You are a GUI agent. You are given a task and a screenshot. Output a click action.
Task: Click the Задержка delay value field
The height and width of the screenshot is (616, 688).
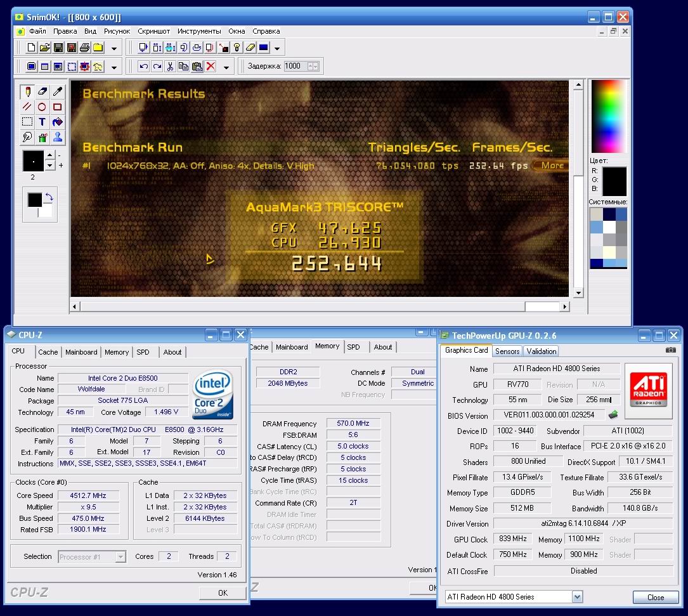pyautogui.click(x=295, y=67)
